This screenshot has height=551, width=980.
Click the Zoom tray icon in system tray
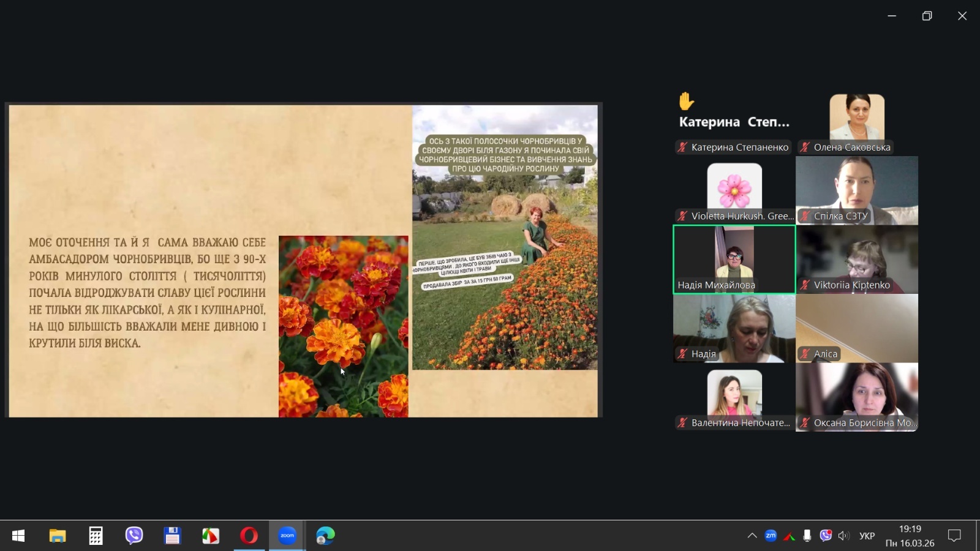(771, 536)
